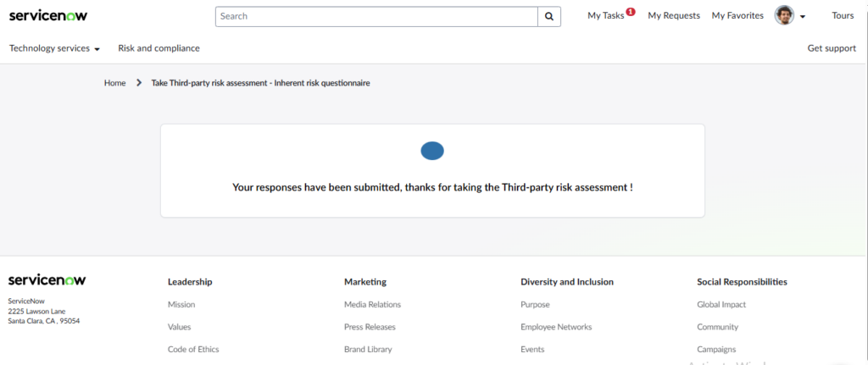Click the user profile avatar picture
Image resolution: width=868 pixels, height=365 pixels.
[784, 16]
